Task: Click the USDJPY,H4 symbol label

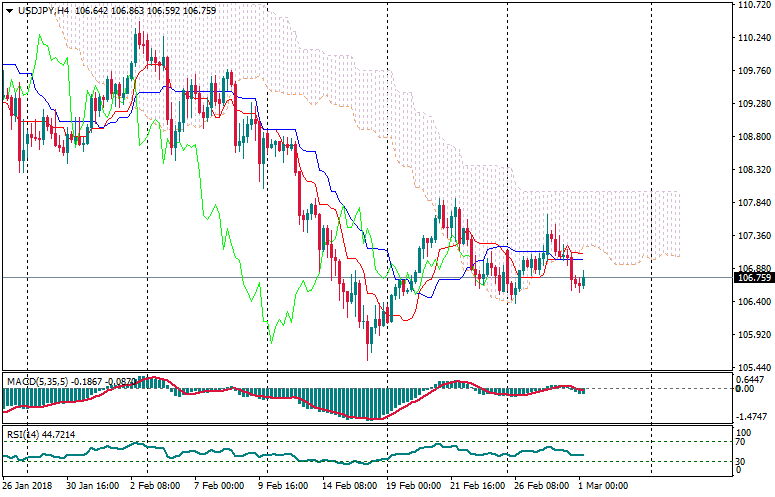Action: [44, 9]
